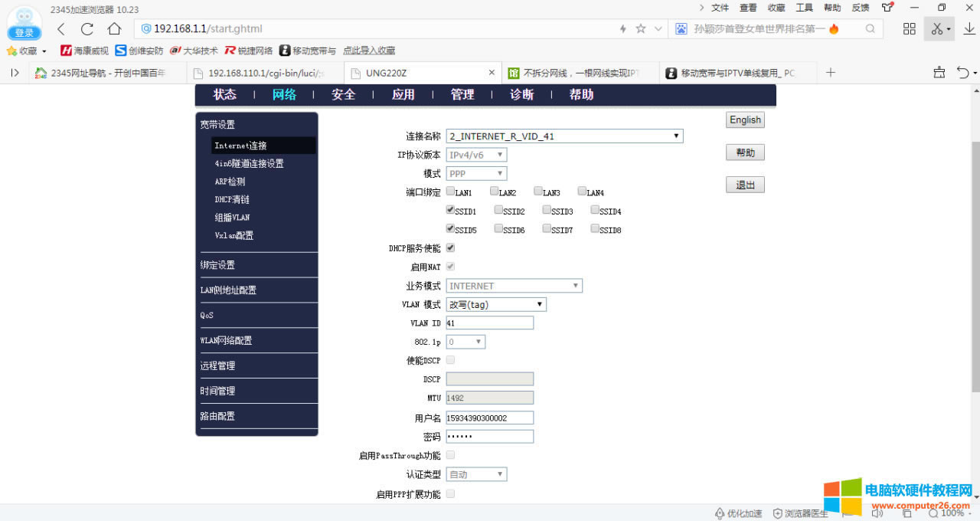The width and height of the screenshot is (980, 521).
Task: Open the 802.1p priority dropdown
Action: tap(465, 342)
